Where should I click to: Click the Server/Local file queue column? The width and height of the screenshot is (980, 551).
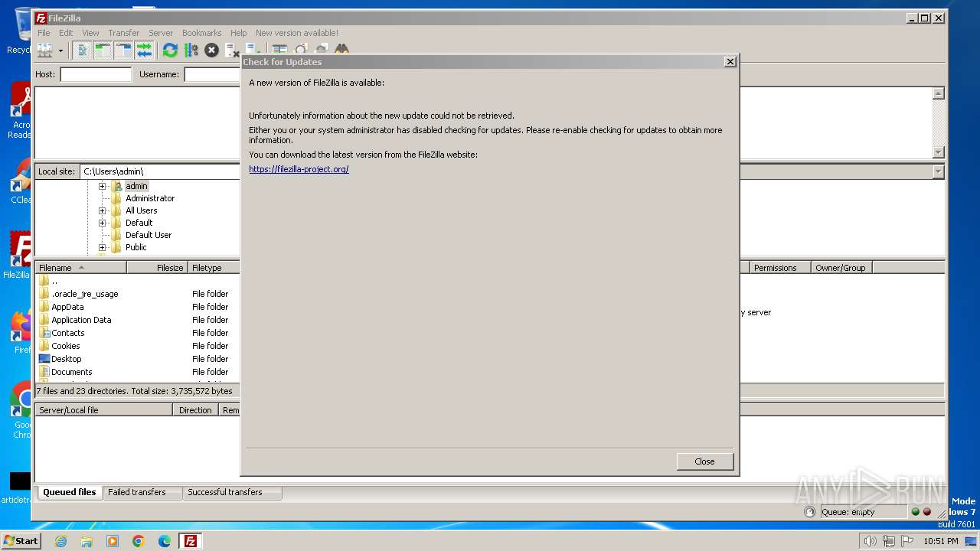click(104, 410)
